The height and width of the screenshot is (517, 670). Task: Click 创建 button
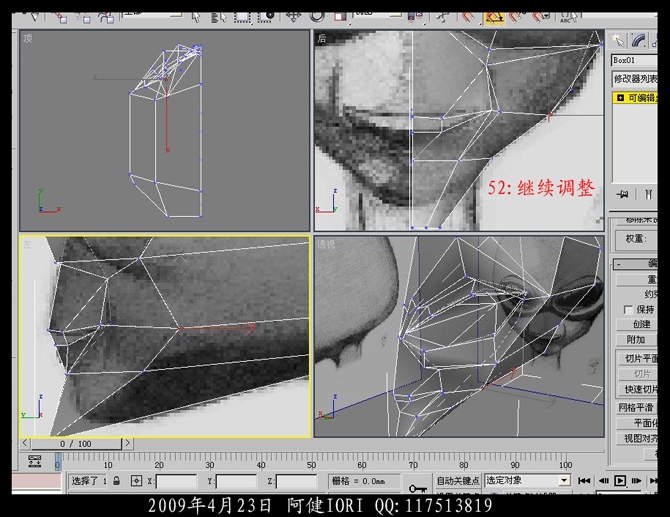coord(638,324)
